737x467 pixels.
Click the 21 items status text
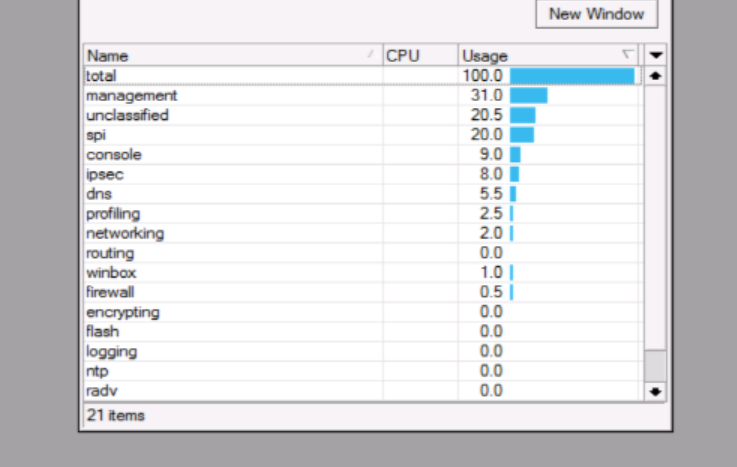coord(116,415)
